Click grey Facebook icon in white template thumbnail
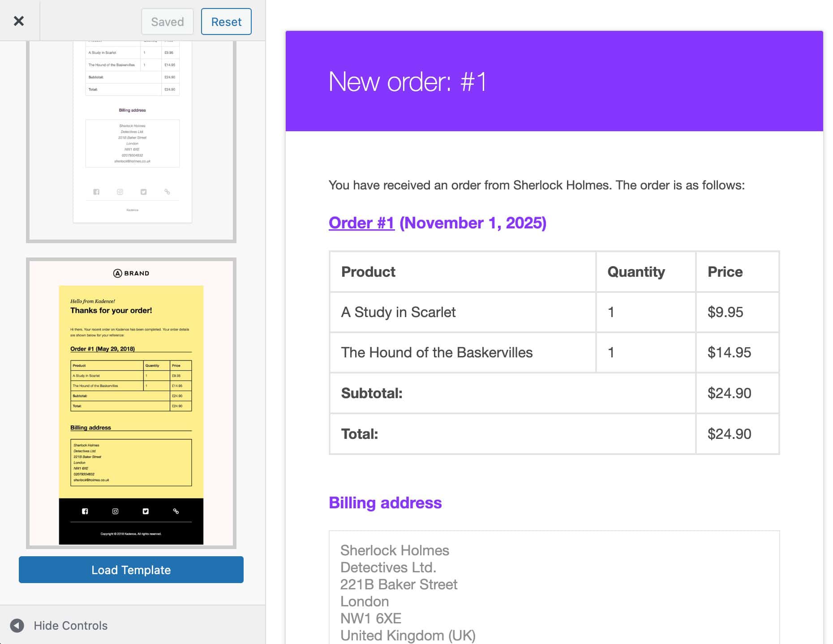This screenshot has width=833, height=644. click(x=96, y=192)
